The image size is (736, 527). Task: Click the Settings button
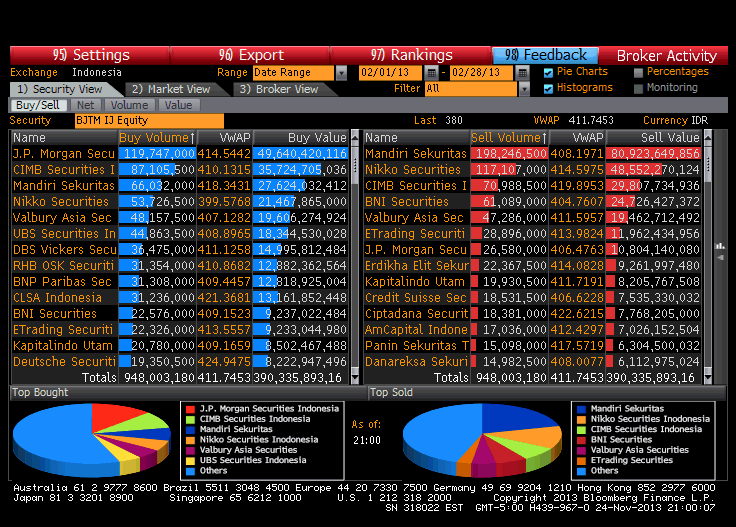90,55
